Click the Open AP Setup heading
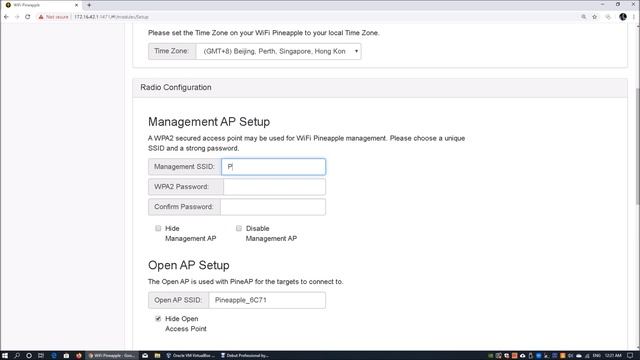 [x=189, y=265]
